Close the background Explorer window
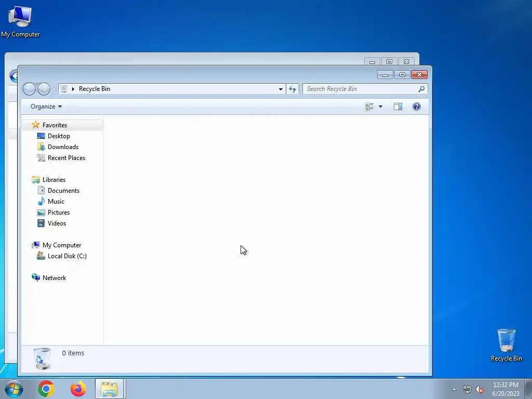Image resolution: width=532 pixels, height=399 pixels. pos(406,61)
